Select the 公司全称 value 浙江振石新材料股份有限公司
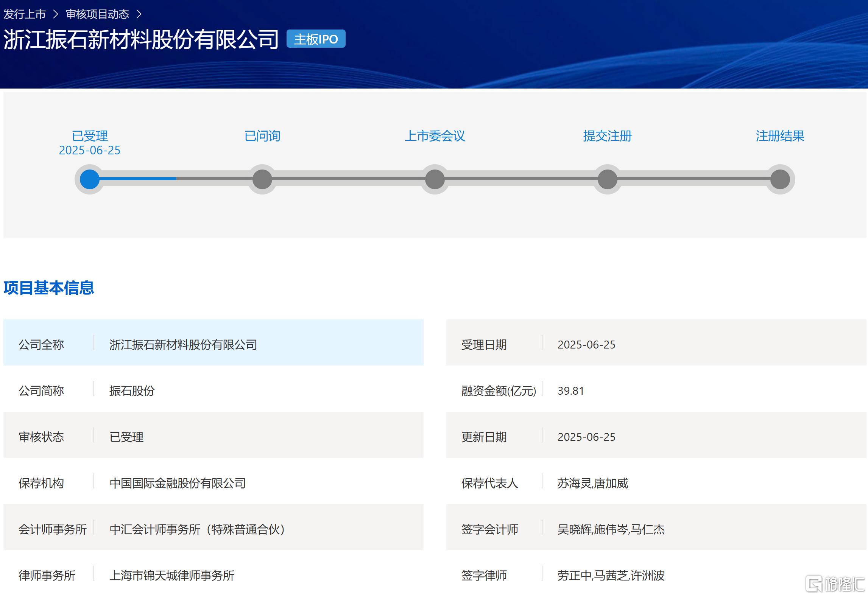The height and width of the screenshot is (596, 868). click(183, 344)
